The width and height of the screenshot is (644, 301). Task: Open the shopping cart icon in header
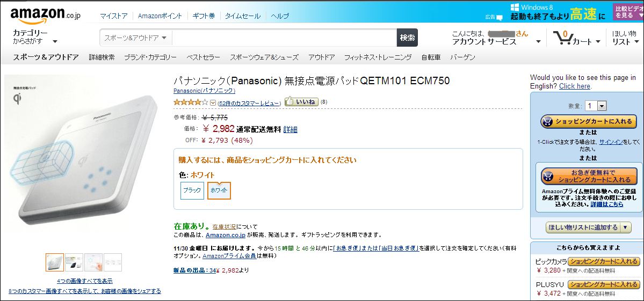pyautogui.click(x=563, y=38)
